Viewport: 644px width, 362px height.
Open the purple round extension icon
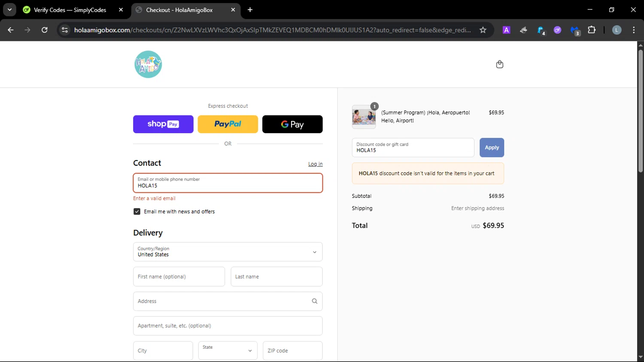[557, 30]
